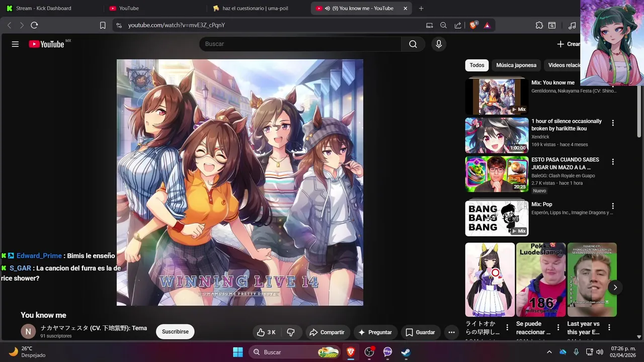Click the search magnifier button on YouTube
Image resolution: width=644 pixels, height=362 pixels.
(413, 44)
